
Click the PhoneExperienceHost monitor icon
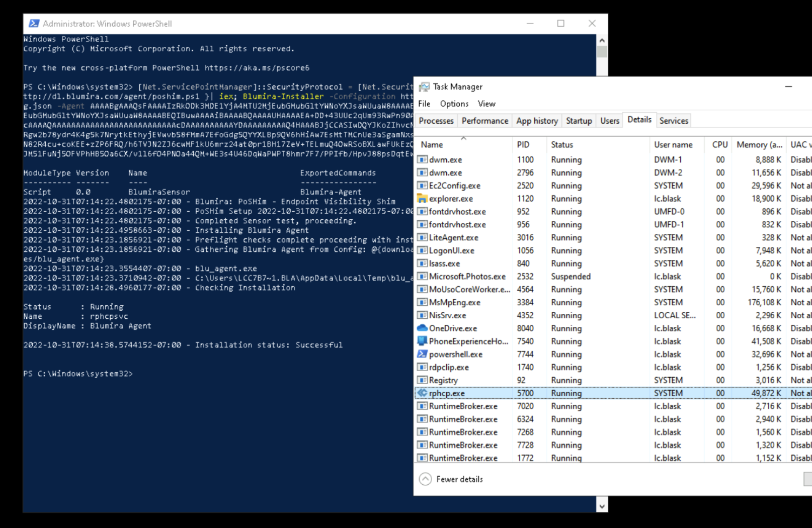tap(423, 341)
